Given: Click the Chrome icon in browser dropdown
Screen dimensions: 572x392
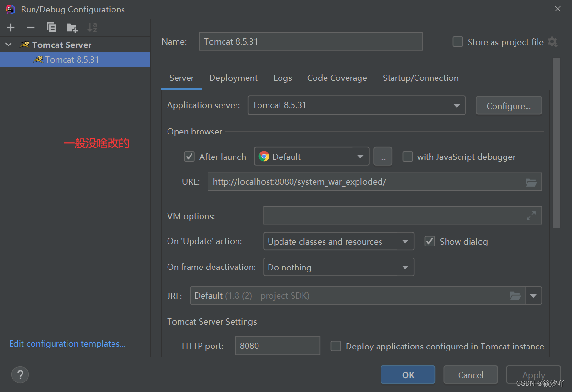Looking at the screenshot, I should pos(264,157).
